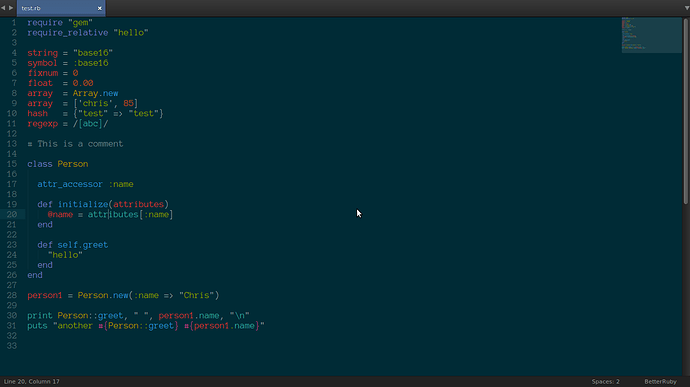Screen dimensions: 690x387
Task: Click line number 33 at file end
Action: 11,346
